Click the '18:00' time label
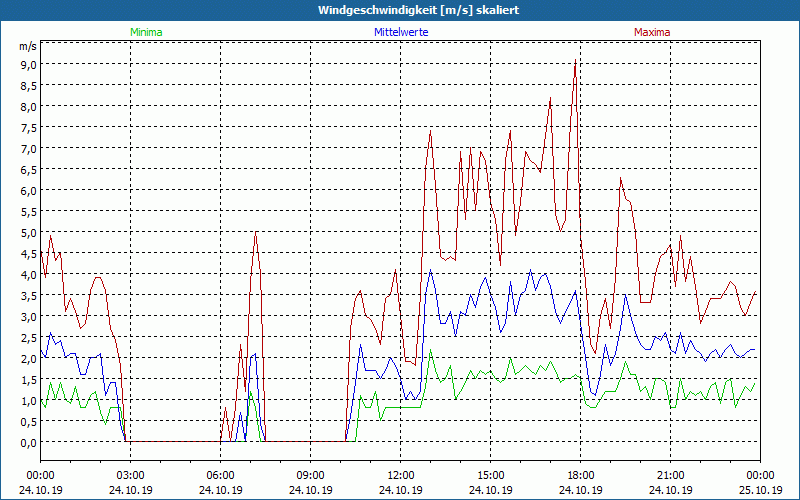This screenshot has height=500, width=800. click(x=581, y=476)
